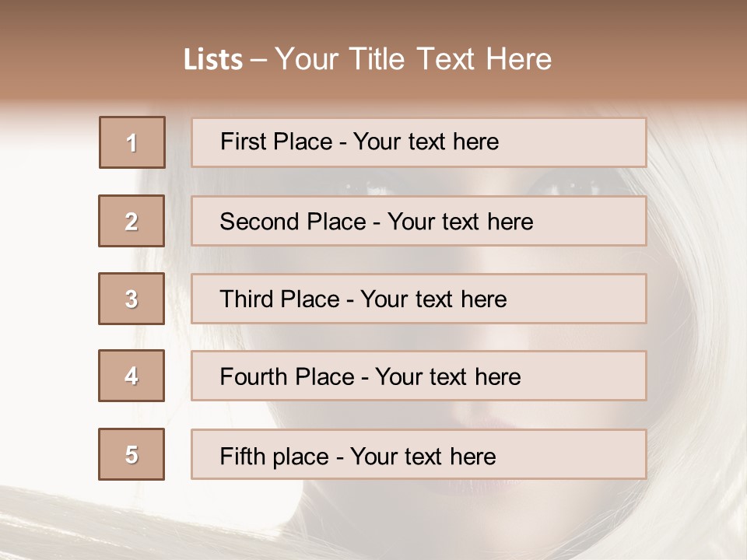
Task: Select the Third Place text bar
Action: [x=419, y=299]
